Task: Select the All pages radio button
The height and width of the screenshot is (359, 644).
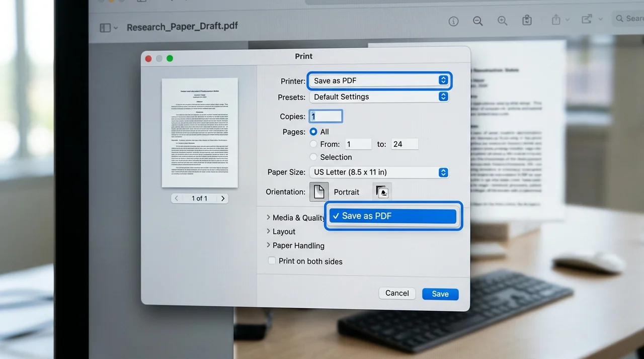Action: [313, 132]
